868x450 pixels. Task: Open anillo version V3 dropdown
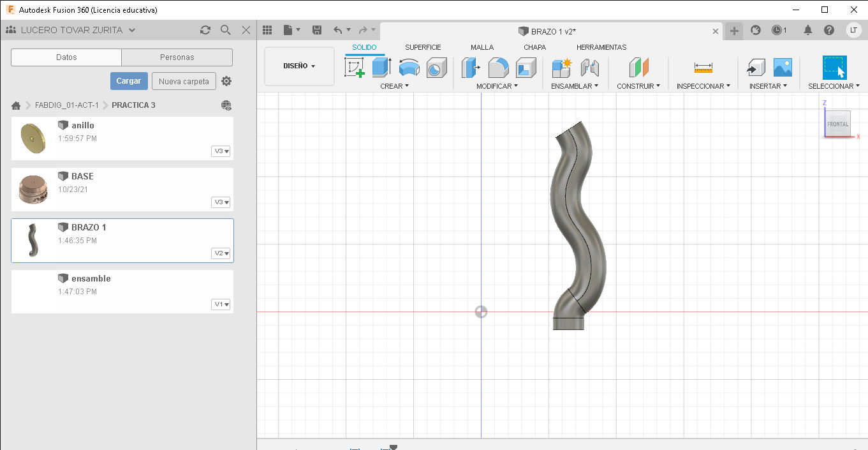coord(221,151)
